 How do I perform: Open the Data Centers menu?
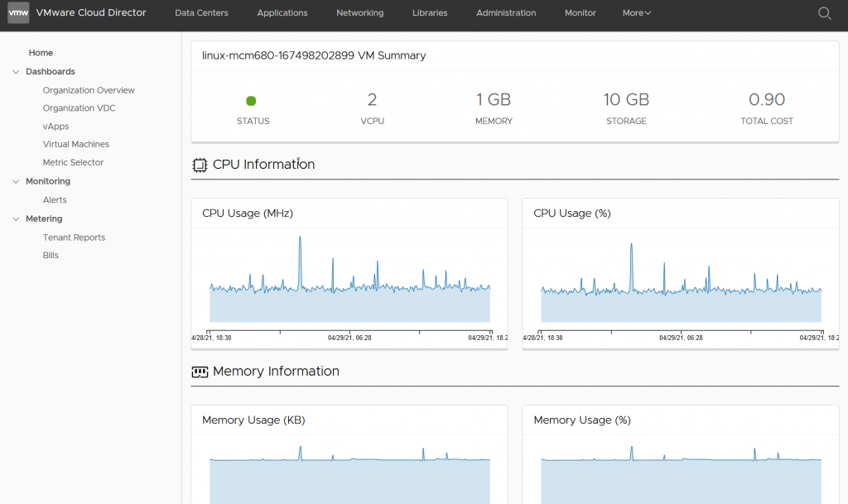(x=201, y=13)
